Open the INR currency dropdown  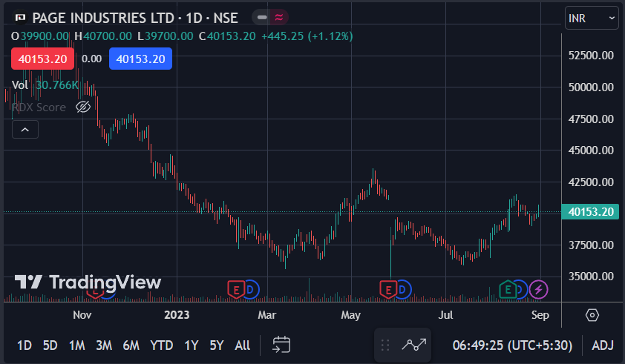pos(591,17)
